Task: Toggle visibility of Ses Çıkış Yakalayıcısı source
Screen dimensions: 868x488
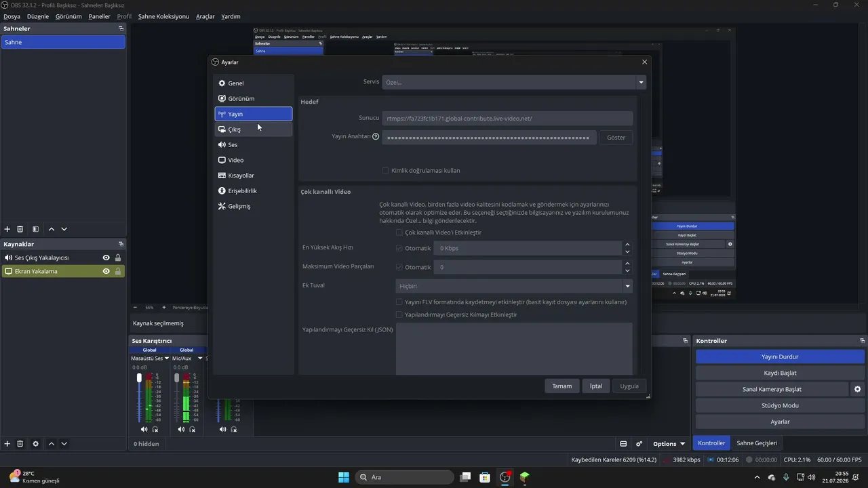Action: tap(106, 258)
